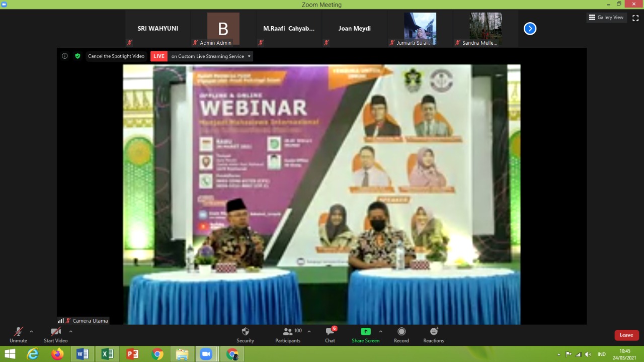This screenshot has height=362, width=644.
Task: Select M.Raafi Cahyab... participant tile
Action: click(x=289, y=29)
